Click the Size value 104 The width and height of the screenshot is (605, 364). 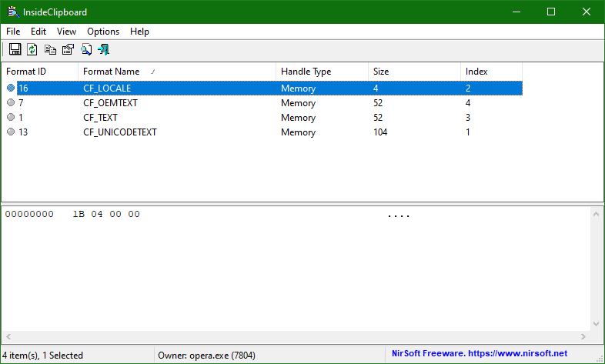(x=380, y=132)
